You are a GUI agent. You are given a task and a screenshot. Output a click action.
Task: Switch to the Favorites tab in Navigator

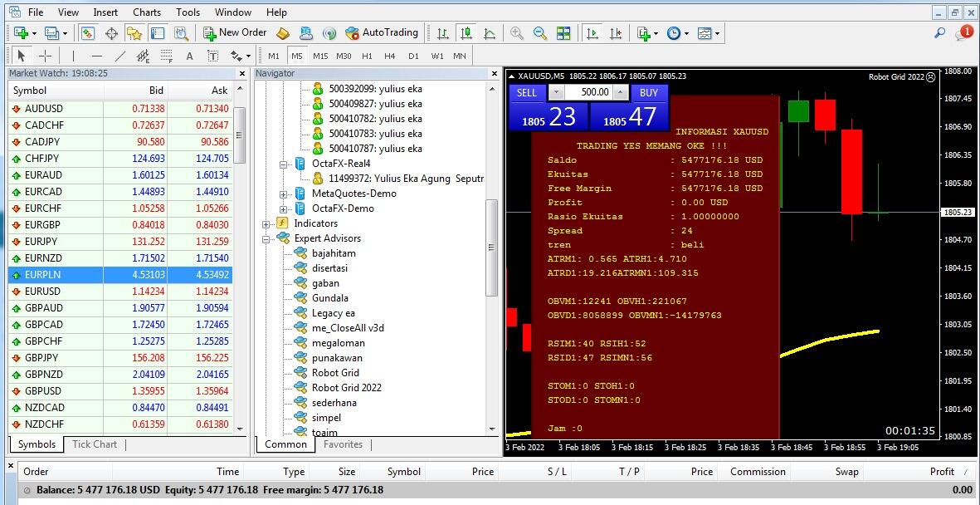343,444
